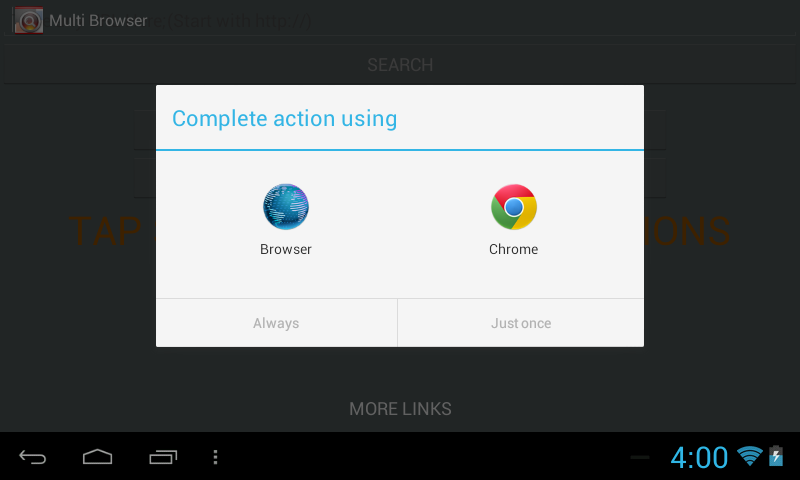This screenshot has height=480, width=800.
Task: Tap the Just once button
Action: [x=521, y=323]
